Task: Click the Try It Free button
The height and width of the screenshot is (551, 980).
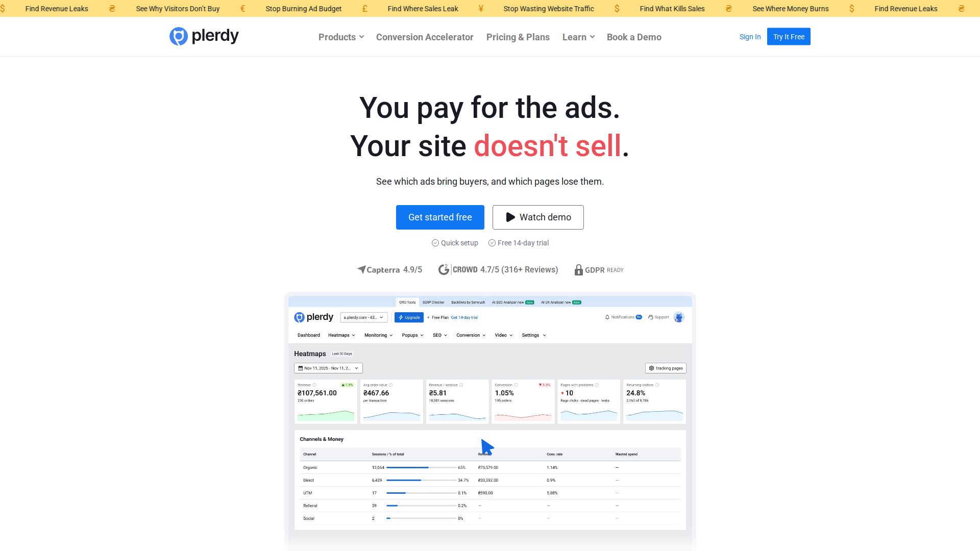Action: 789,37
